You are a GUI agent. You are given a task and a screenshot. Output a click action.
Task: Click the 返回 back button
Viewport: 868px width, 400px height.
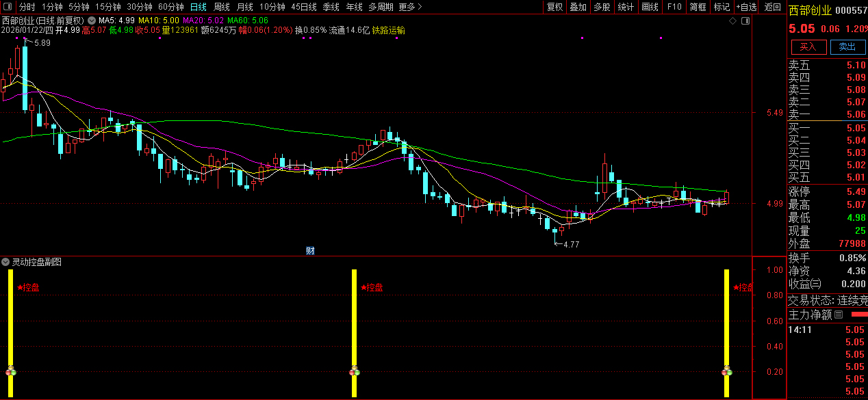[x=773, y=7]
